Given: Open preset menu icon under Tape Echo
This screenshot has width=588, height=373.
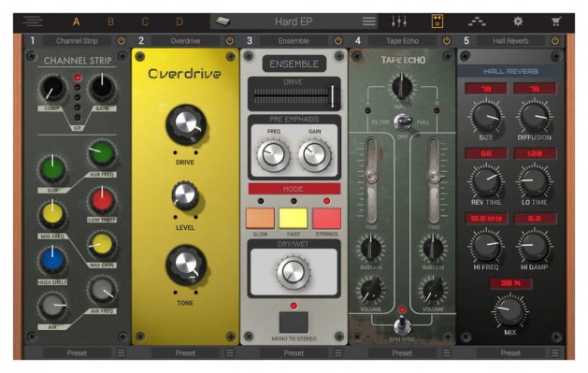Looking at the screenshot, I should click(446, 352).
